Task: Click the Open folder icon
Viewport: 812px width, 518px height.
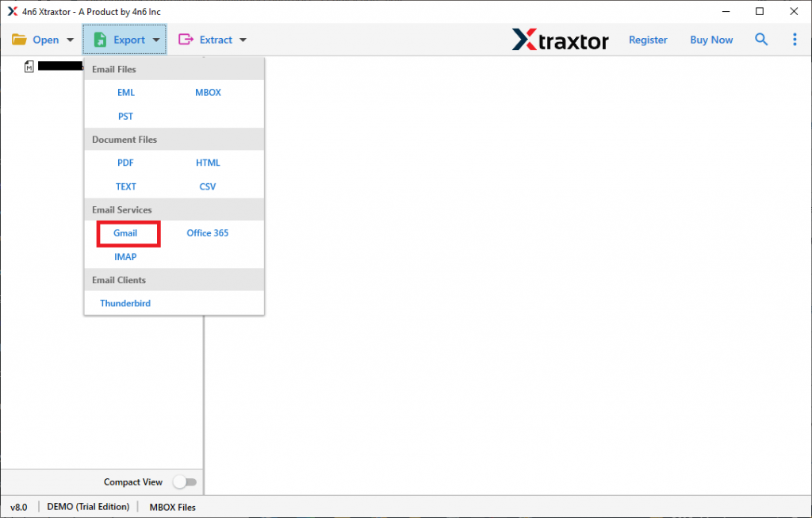Action: coord(19,40)
